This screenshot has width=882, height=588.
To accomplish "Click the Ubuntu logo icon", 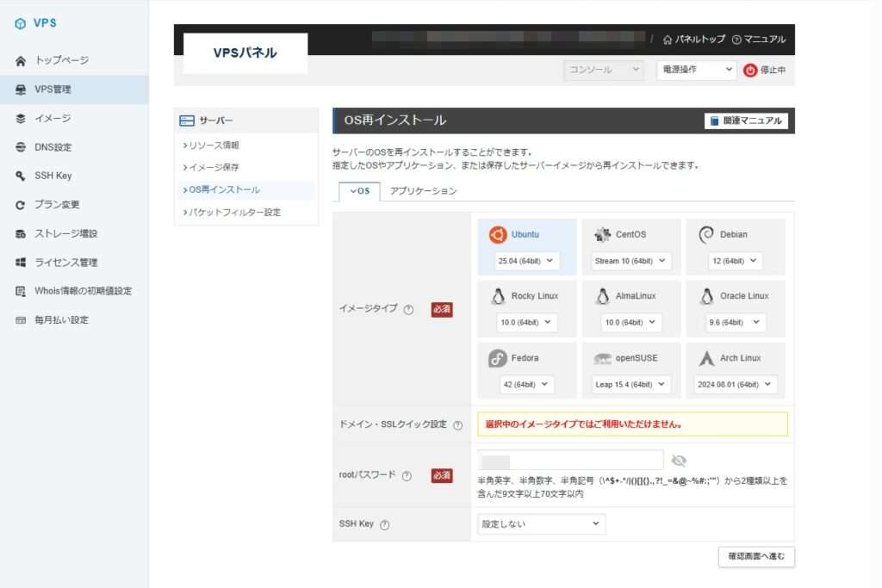I will coord(497,235).
